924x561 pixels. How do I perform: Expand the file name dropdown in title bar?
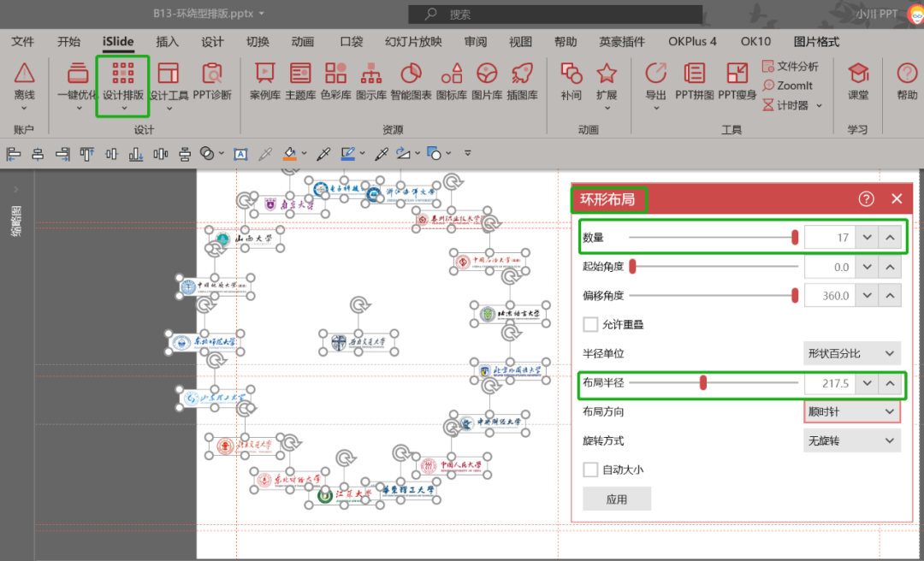[262, 14]
